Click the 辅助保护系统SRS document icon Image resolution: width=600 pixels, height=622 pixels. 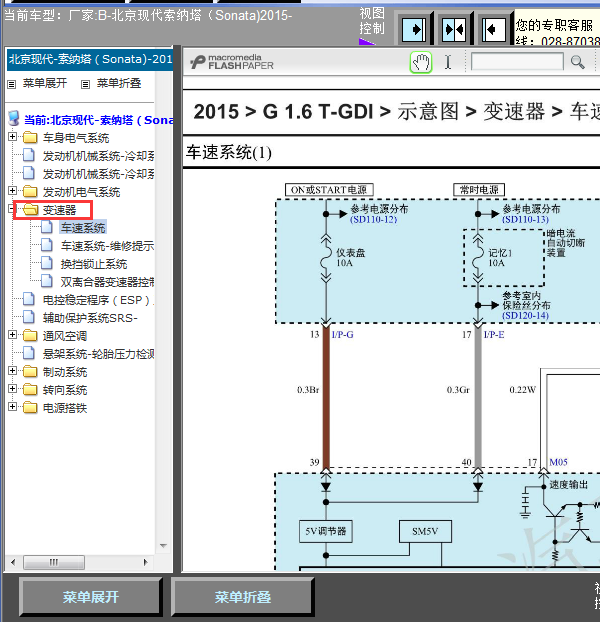29,317
